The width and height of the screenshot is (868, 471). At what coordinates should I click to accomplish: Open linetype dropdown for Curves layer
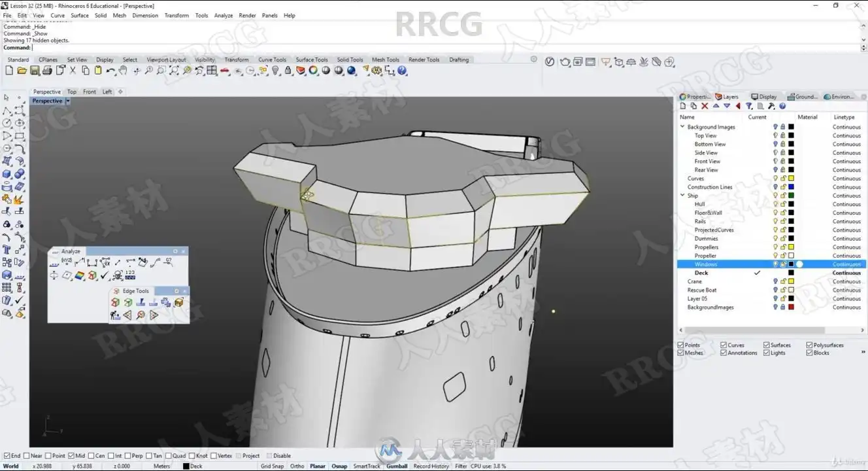(846, 179)
